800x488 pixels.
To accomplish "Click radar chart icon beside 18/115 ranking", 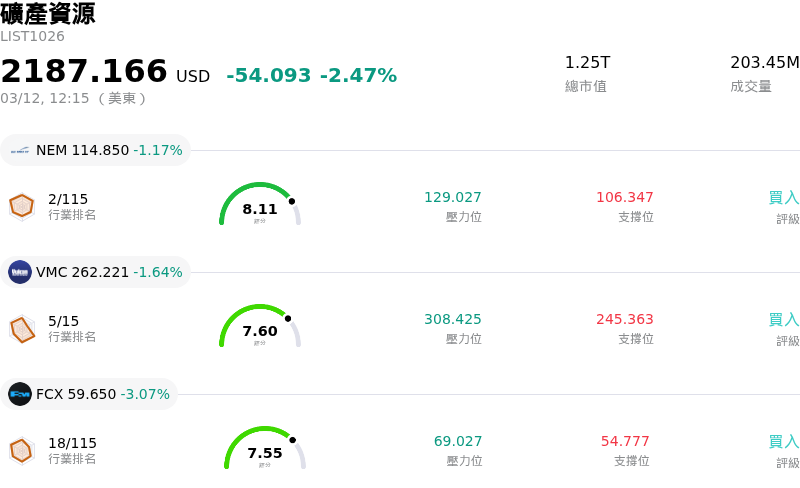I will coord(22,450).
